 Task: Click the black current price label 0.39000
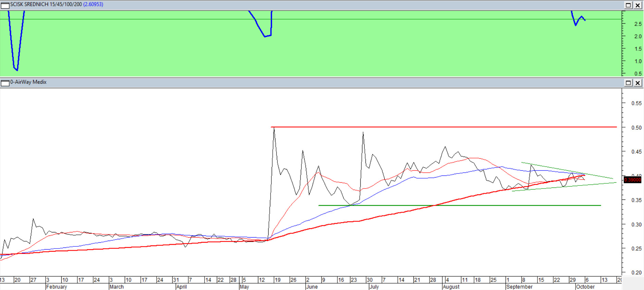632,180
